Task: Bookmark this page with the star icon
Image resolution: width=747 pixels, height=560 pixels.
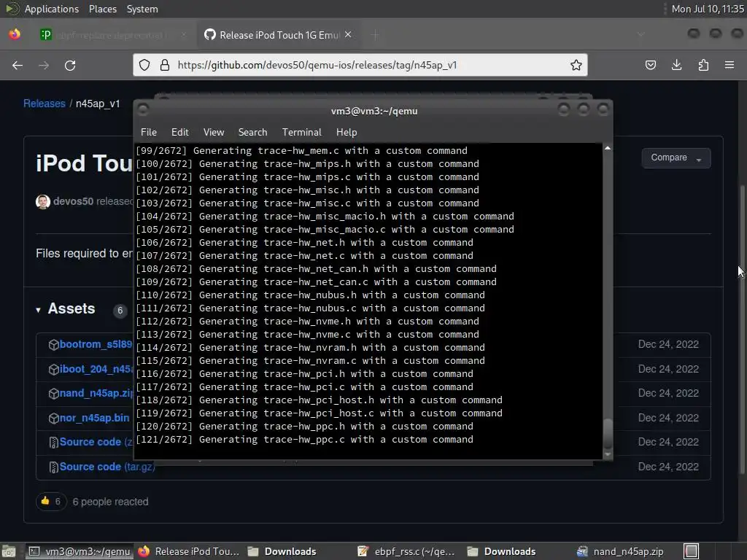Action: 576,65
